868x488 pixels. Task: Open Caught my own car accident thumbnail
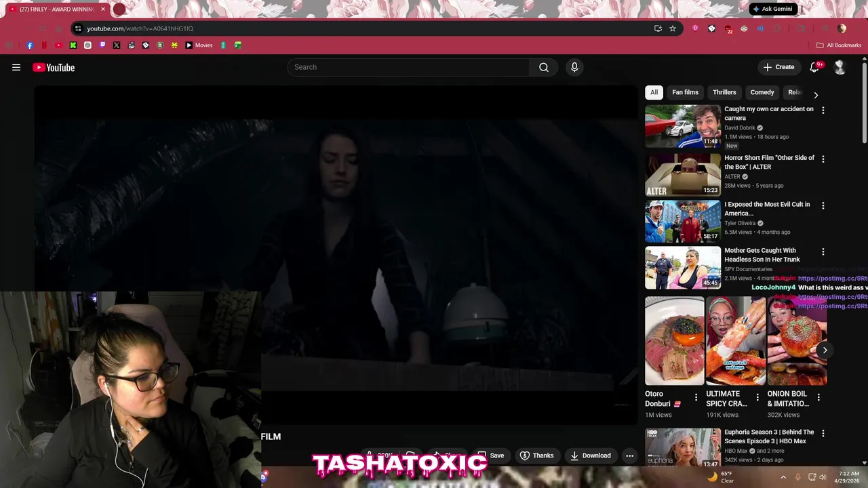(x=683, y=126)
